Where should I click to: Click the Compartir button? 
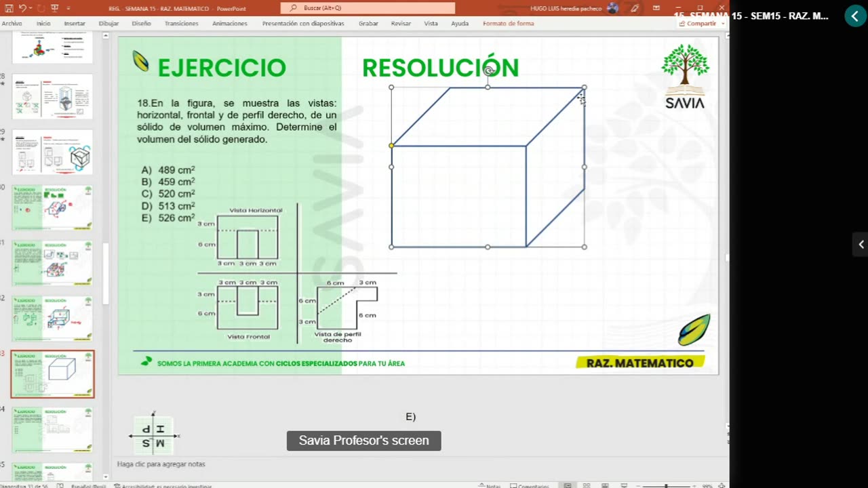(x=698, y=23)
